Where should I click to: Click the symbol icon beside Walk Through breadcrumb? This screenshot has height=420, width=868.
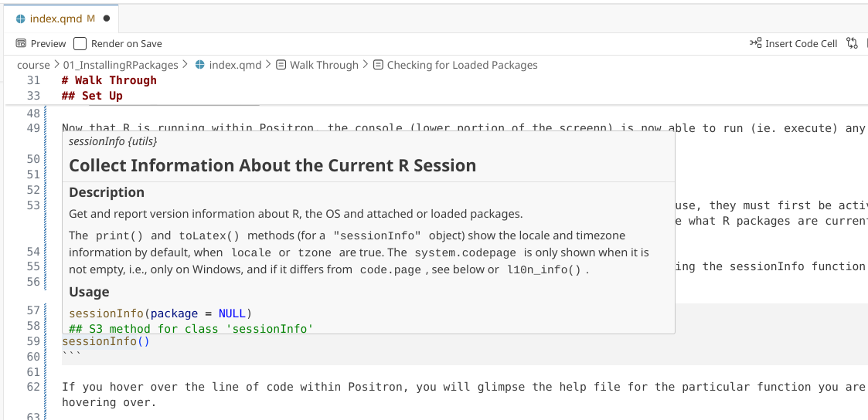click(x=281, y=65)
